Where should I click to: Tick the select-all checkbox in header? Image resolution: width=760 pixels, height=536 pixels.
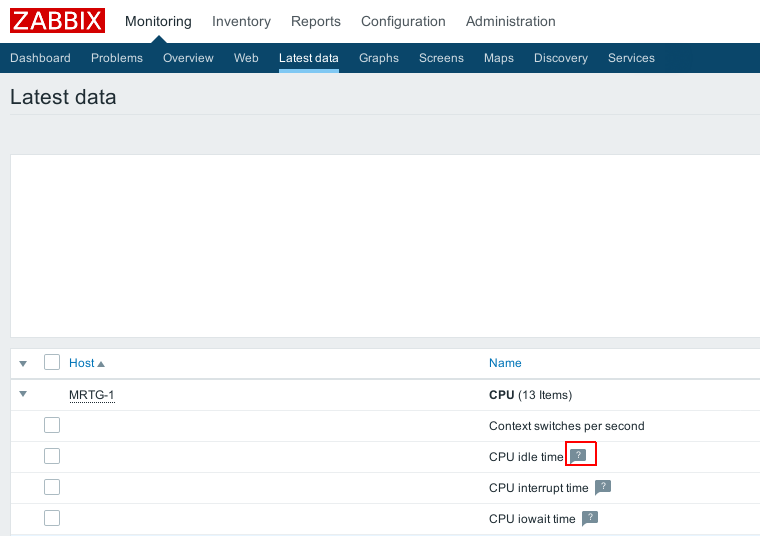(52, 363)
